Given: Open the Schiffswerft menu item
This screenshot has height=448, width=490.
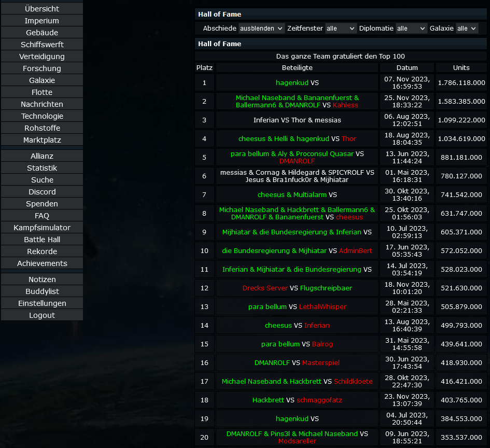Looking at the screenshot, I should pos(42,45).
